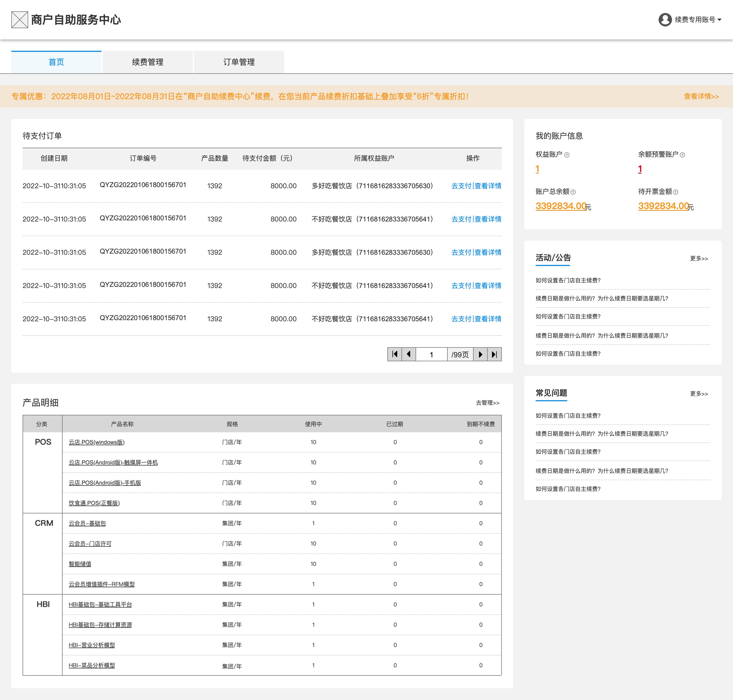Open product HBI基础包-存储计算资源
This screenshot has height=700, width=733.
click(x=100, y=625)
